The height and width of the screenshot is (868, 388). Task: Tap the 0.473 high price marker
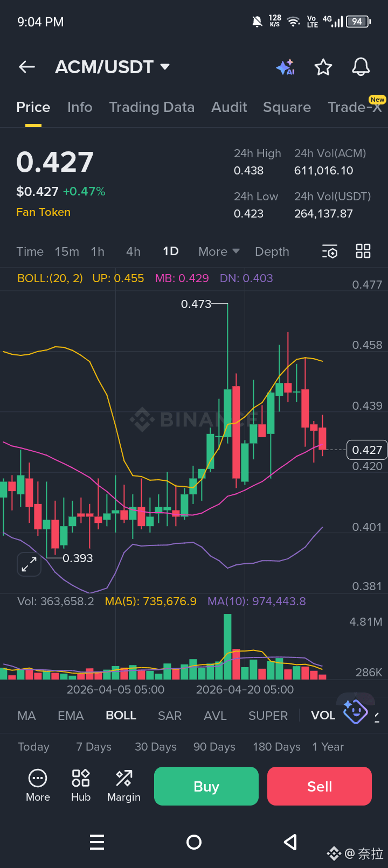pos(196,304)
